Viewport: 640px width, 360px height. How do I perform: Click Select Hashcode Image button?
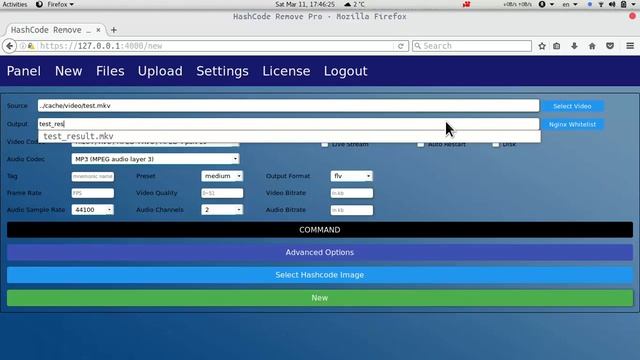(320, 275)
